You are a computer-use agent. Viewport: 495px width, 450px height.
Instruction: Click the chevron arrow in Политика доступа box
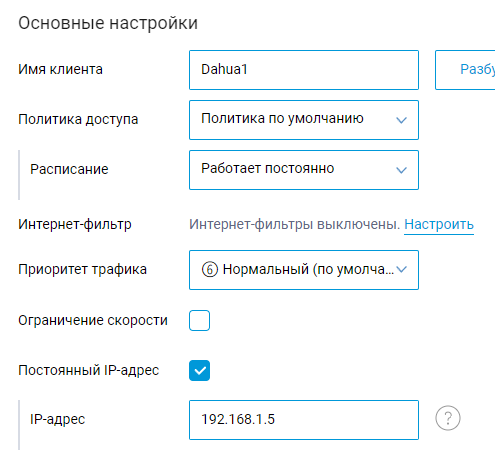[x=401, y=120]
